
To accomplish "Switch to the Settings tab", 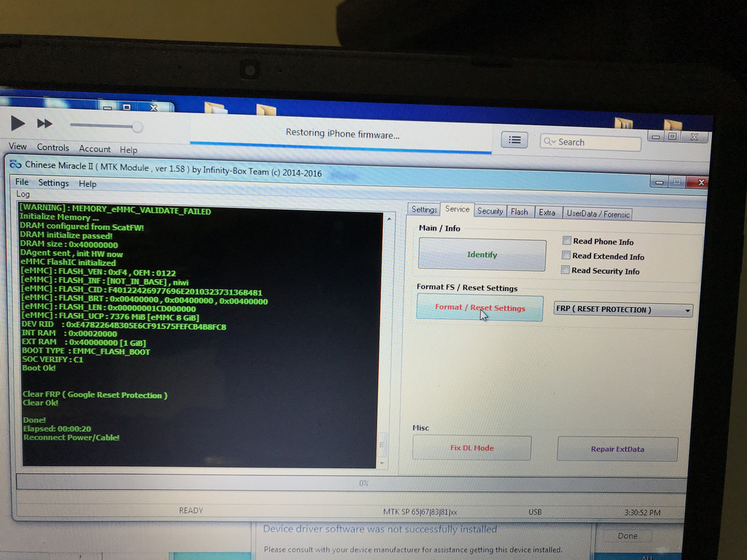I will 424,209.
